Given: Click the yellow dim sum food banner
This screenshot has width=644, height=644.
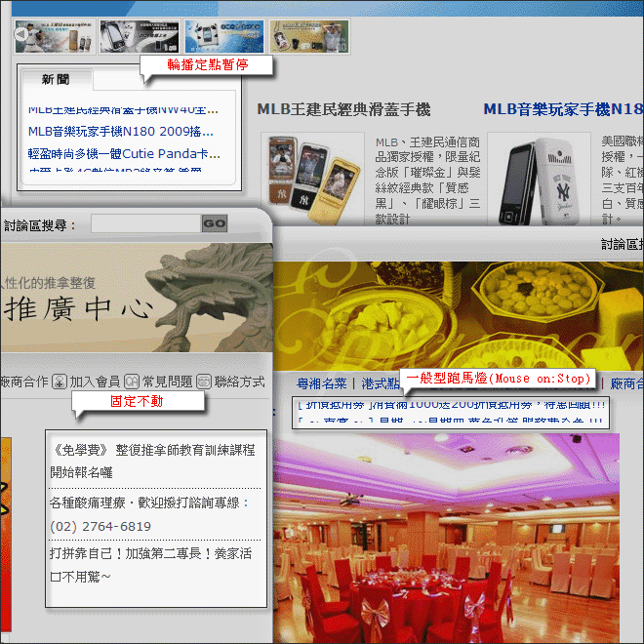Looking at the screenshot, I should (x=459, y=316).
